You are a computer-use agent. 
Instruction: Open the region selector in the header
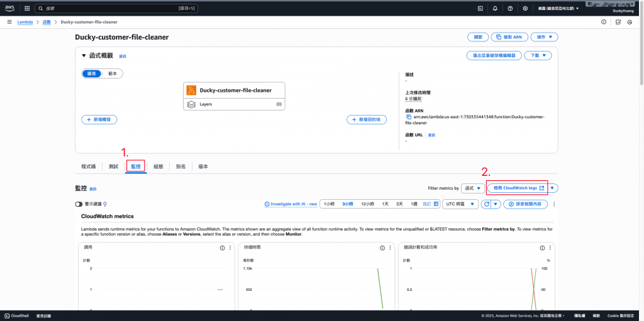coord(558,8)
